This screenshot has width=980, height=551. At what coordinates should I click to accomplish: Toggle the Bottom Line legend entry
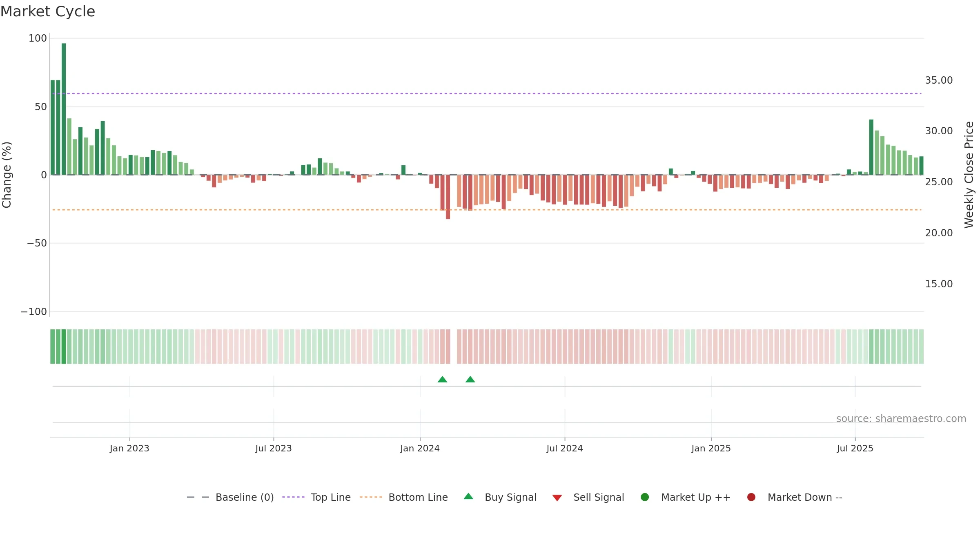[x=404, y=497]
